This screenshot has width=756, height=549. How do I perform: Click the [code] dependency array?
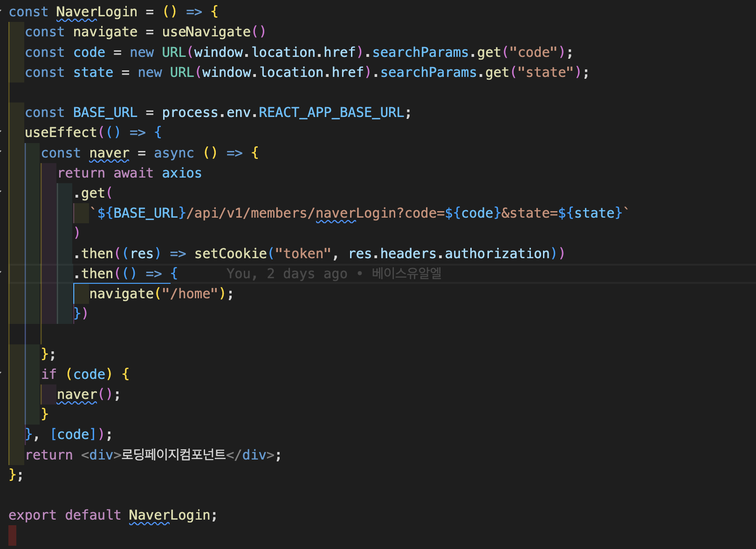(x=73, y=435)
